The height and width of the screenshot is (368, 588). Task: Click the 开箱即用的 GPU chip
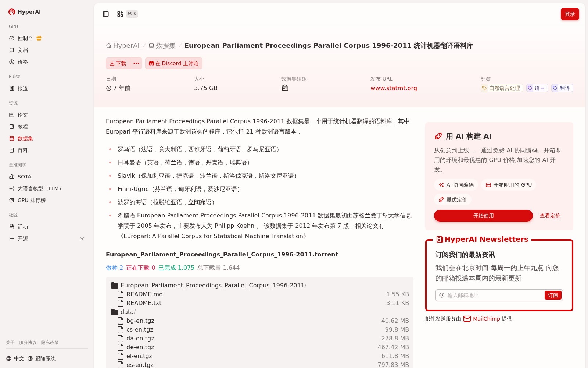pos(509,185)
